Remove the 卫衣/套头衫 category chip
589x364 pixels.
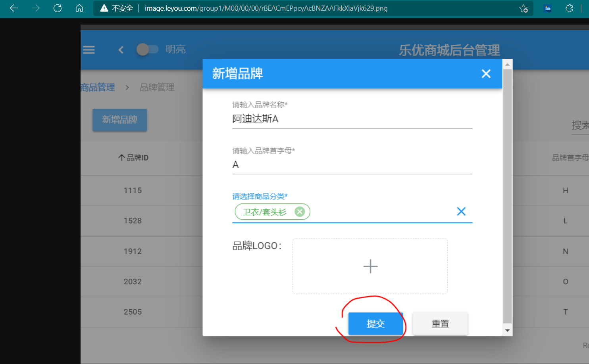tap(300, 212)
